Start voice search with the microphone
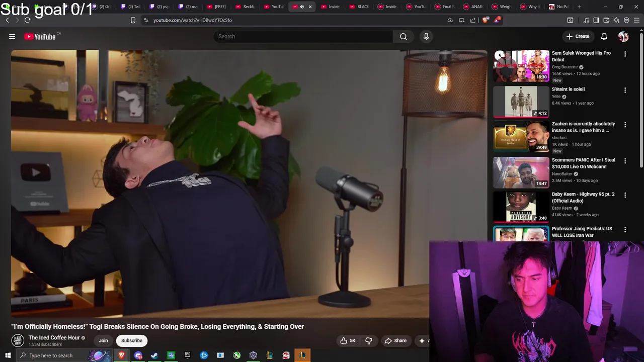The width and height of the screenshot is (644, 362). (426, 36)
